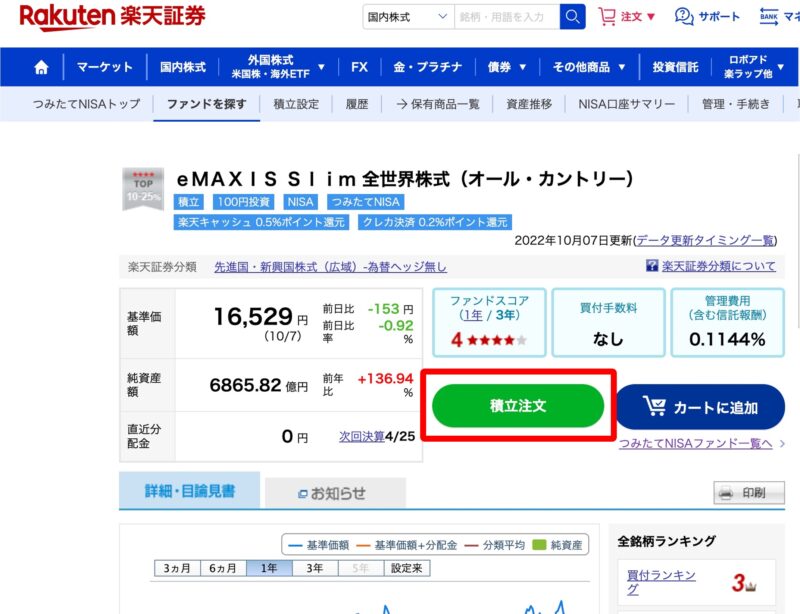Click the green 純資産 legend swatch

[539, 545]
